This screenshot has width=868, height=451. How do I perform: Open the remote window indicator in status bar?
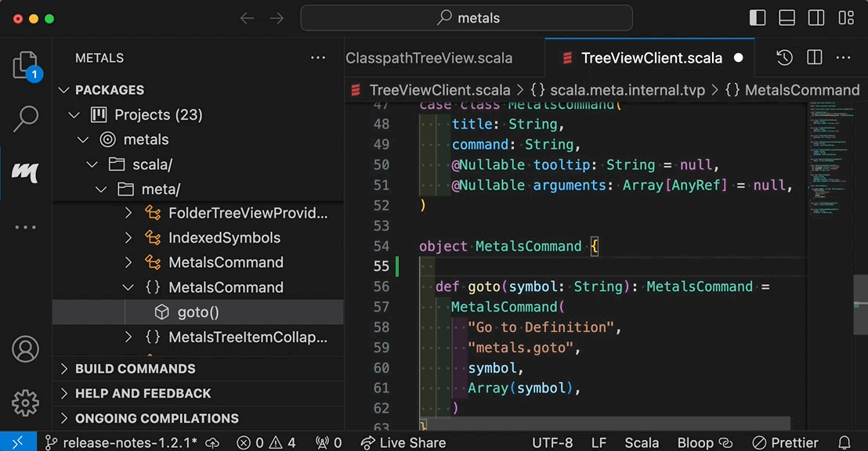point(18,442)
